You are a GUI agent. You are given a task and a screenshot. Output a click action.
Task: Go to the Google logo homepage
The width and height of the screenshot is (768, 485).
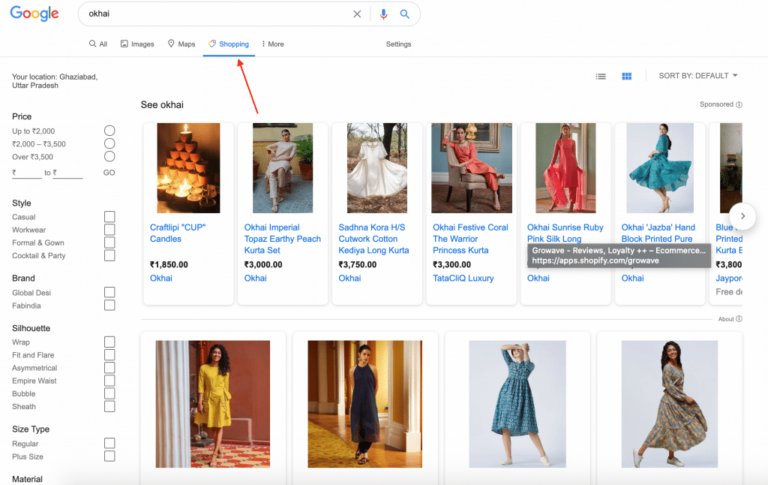pyautogui.click(x=34, y=14)
